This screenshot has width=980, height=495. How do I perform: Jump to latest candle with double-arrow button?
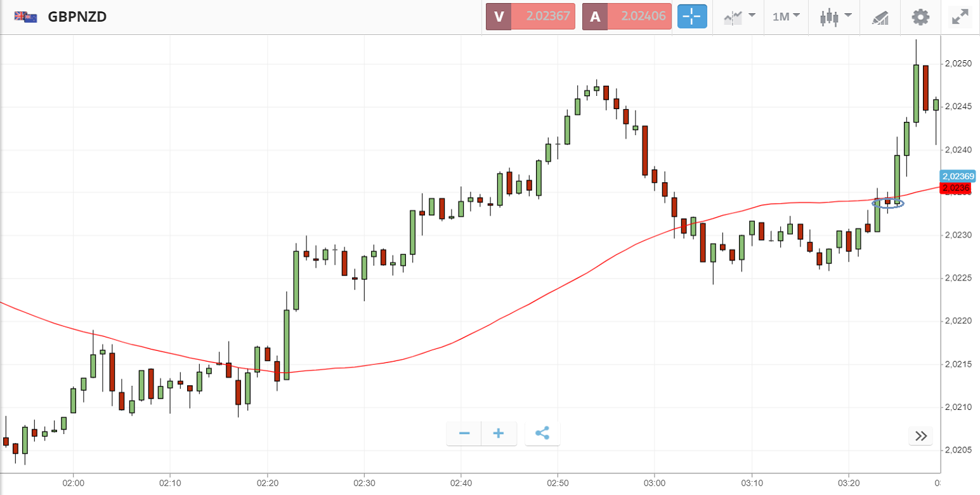coord(922,436)
